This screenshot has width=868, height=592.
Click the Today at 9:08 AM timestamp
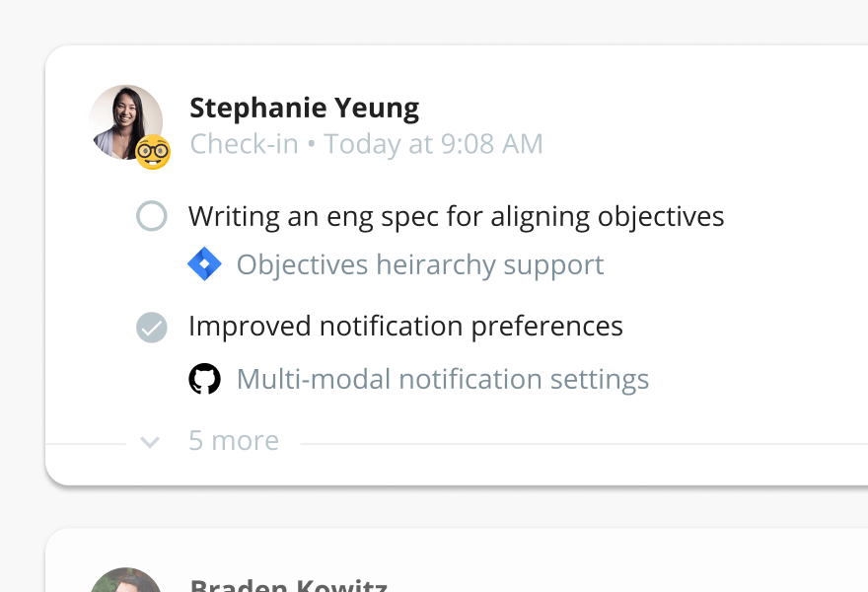434,144
